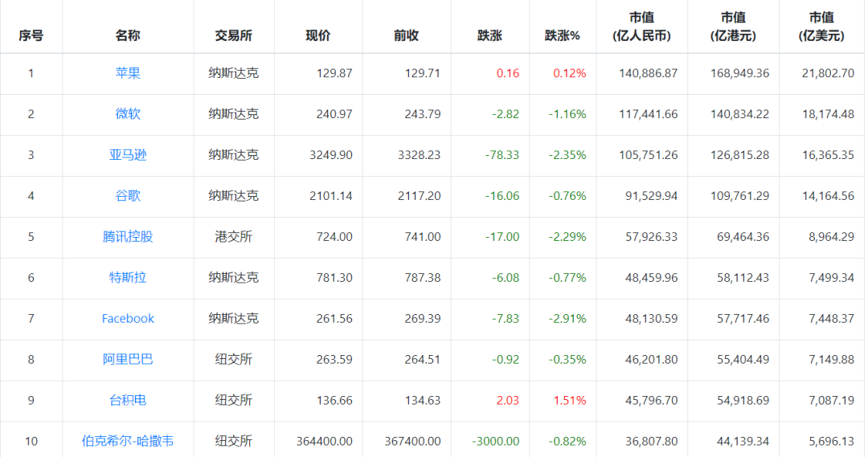Select Apple's change percent 0.12%

click(x=570, y=73)
